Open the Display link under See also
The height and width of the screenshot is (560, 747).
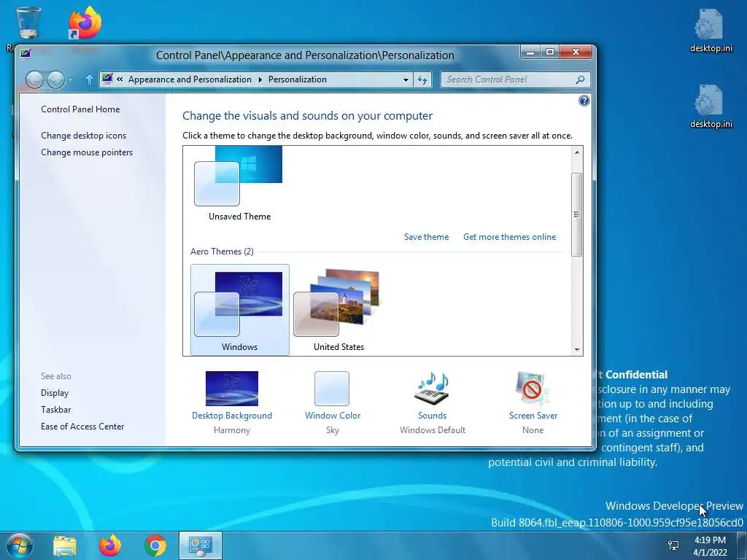point(55,393)
